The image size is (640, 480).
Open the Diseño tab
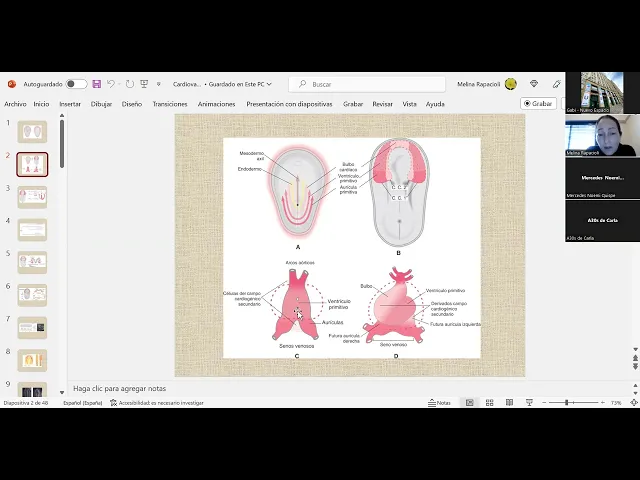(132, 104)
